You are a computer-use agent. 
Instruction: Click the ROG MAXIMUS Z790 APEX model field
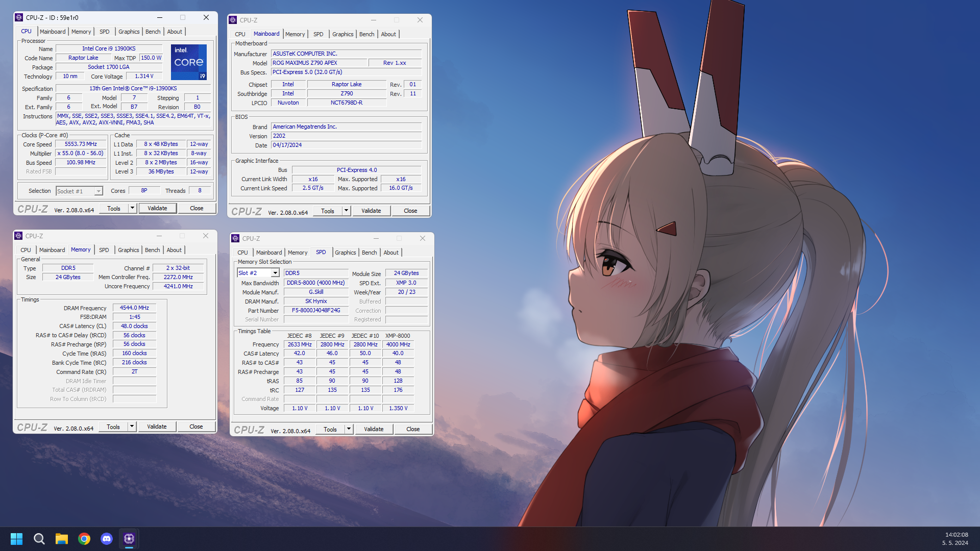tap(319, 63)
